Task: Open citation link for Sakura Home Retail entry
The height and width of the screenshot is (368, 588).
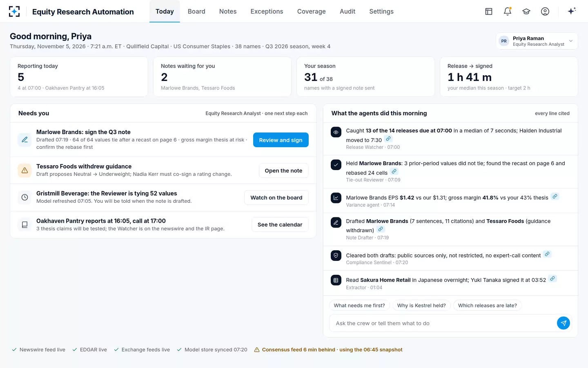Action: pos(552,279)
